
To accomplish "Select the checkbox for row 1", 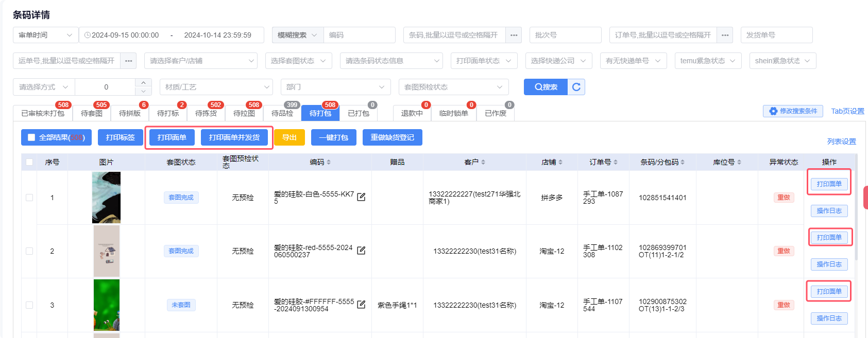I will click(29, 198).
